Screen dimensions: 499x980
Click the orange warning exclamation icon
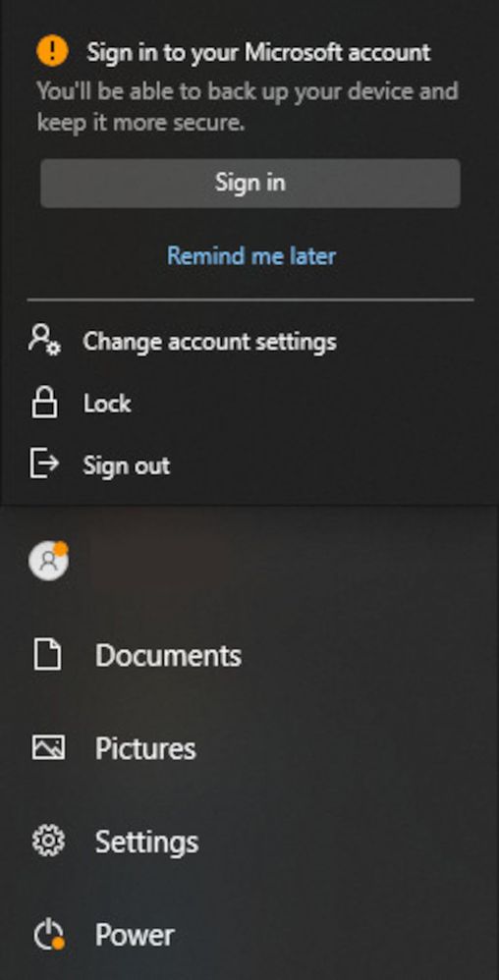[52, 51]
